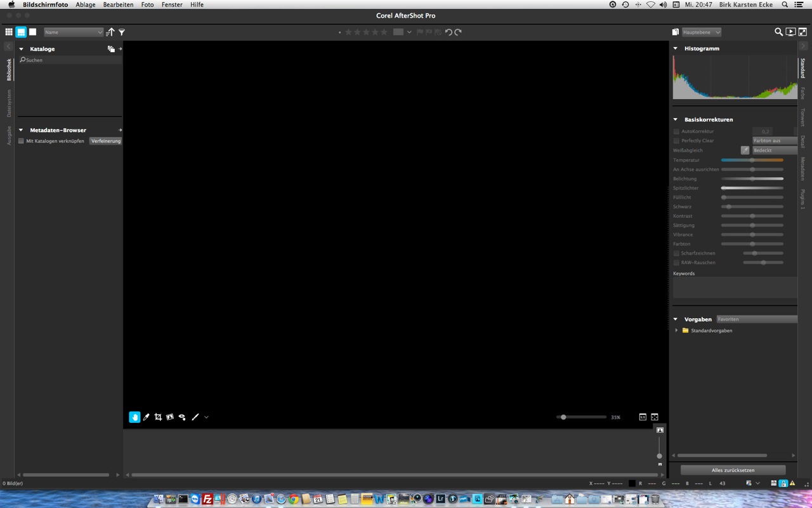Open the Apple menu

click(x=11, y=4)
